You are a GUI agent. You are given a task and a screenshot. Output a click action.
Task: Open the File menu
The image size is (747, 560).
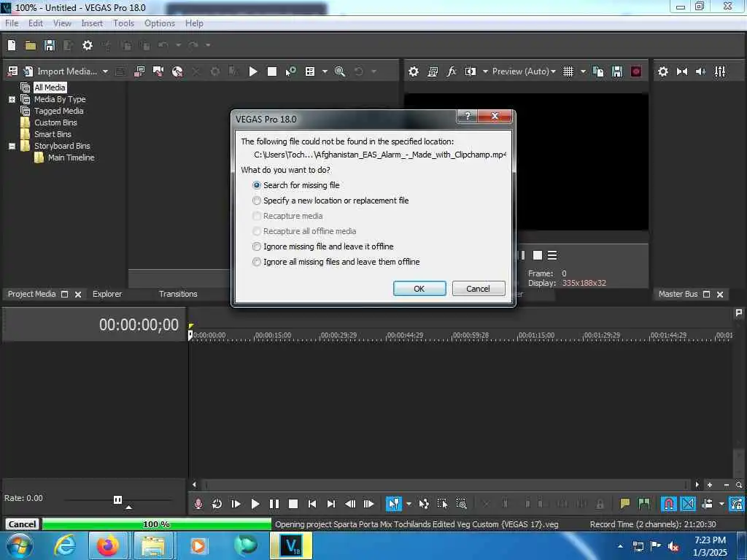point(12,23)
